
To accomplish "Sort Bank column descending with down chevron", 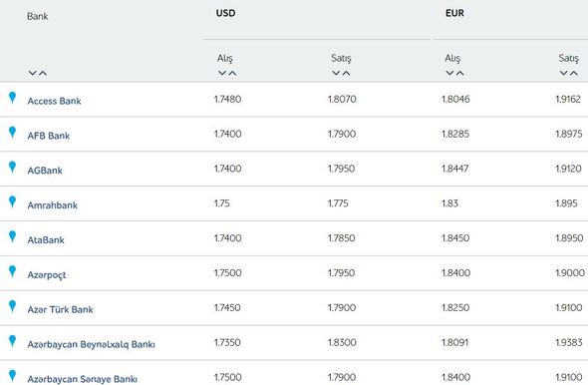I will 33,73.
